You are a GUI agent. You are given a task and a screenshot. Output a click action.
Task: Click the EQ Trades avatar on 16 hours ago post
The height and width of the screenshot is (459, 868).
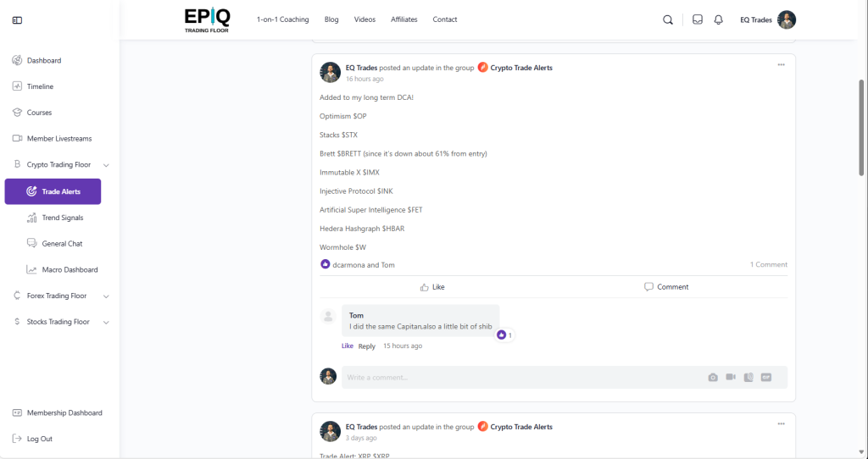[x=331, y=73]
